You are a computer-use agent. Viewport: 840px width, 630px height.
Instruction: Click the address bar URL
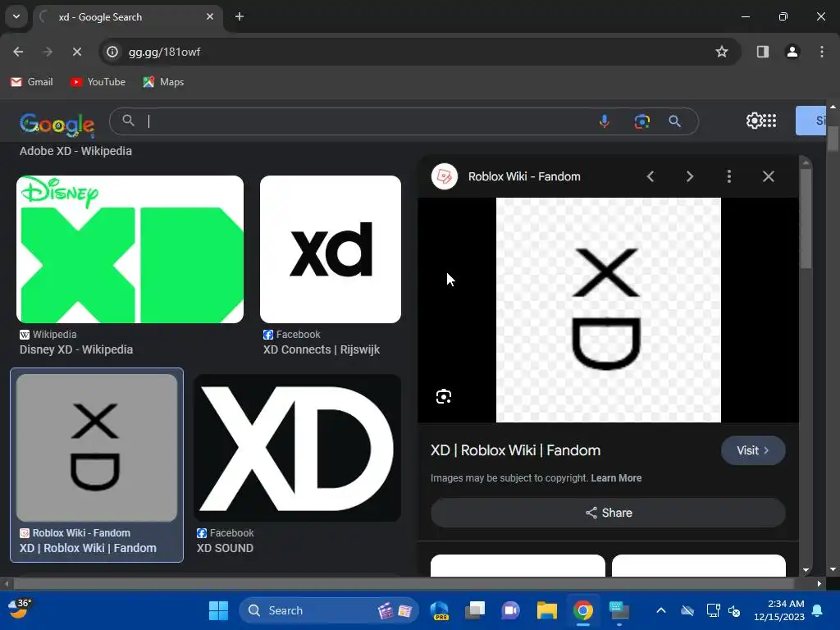[x=164, y=52]
